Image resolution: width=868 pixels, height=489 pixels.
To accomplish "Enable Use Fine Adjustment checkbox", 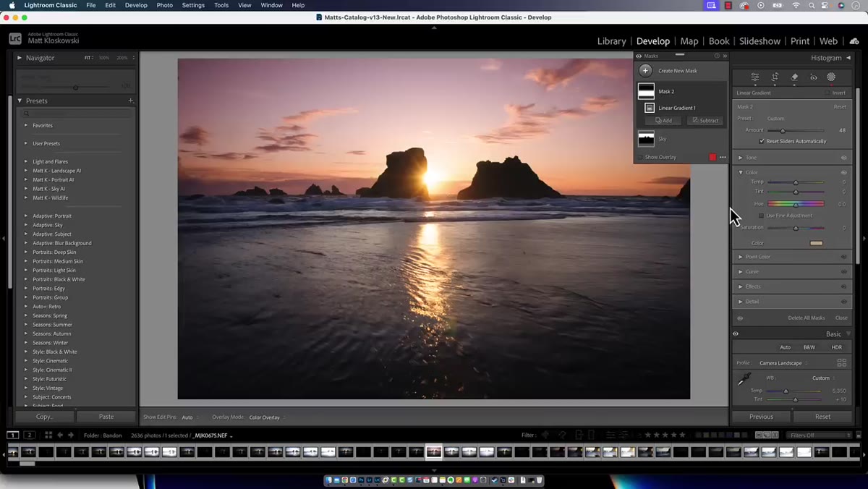I will (x=761, y=216).
